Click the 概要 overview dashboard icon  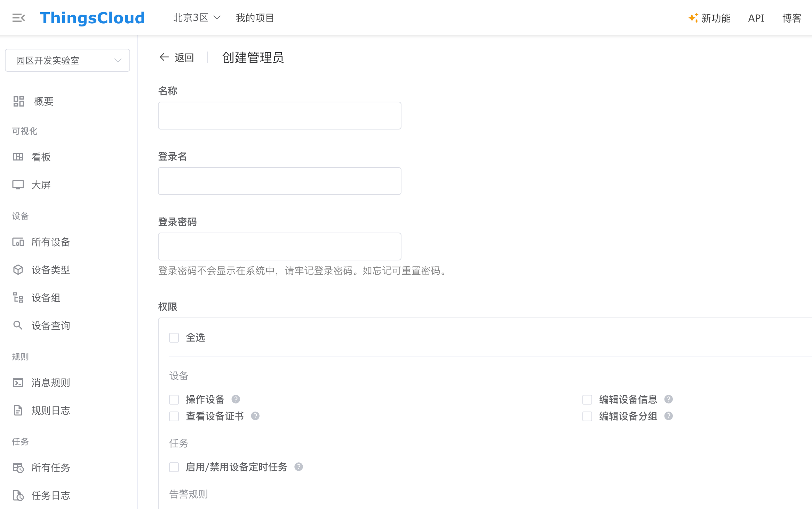18,101
